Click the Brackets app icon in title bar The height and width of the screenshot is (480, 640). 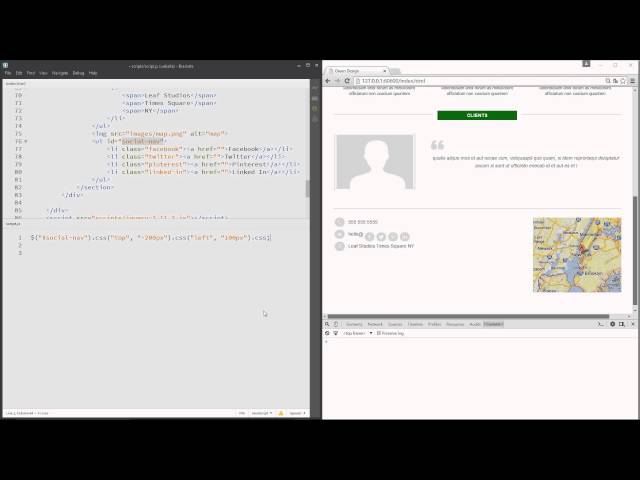tap(5, 65)
